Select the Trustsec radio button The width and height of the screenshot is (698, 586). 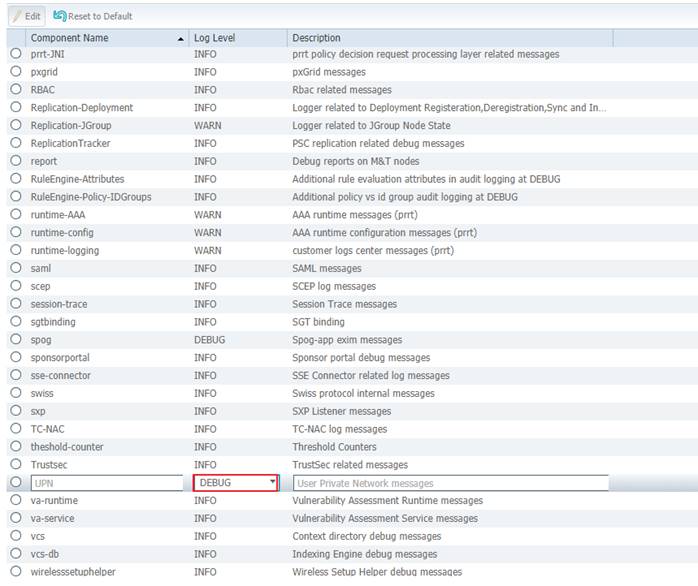[16, 464]
